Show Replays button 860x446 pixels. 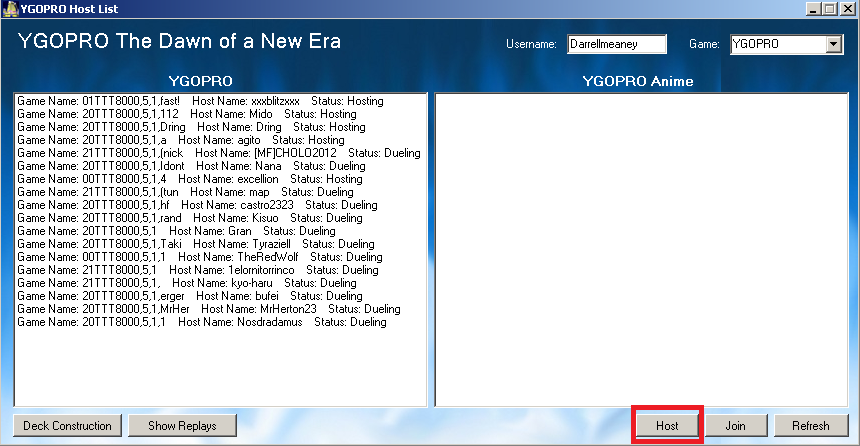(x=182, y=426)
